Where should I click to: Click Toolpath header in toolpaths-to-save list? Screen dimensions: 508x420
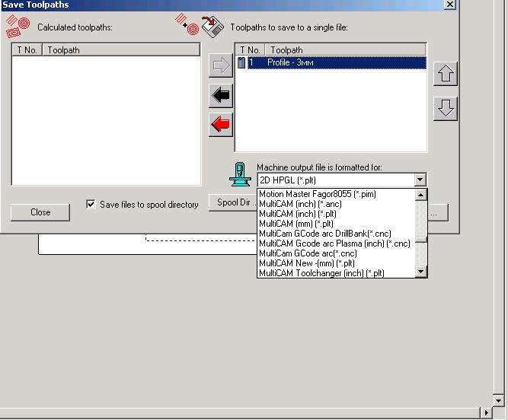pyautogui.click(x=345, y=50)
